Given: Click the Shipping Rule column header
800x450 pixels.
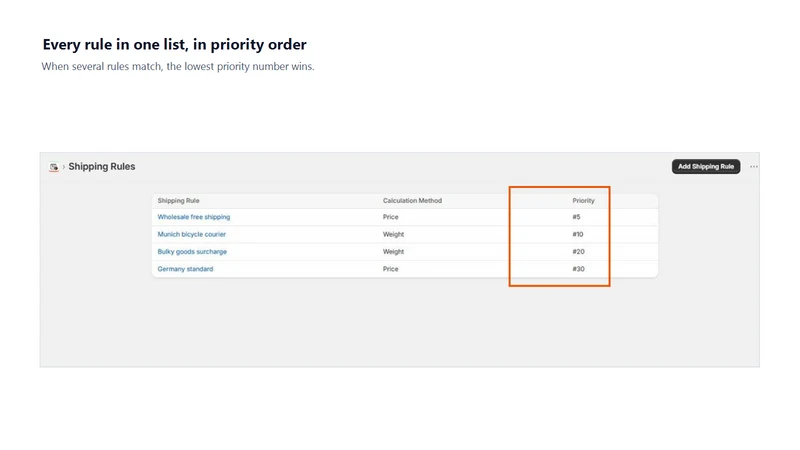Looking at the screenshot, I should click(179, 201).
